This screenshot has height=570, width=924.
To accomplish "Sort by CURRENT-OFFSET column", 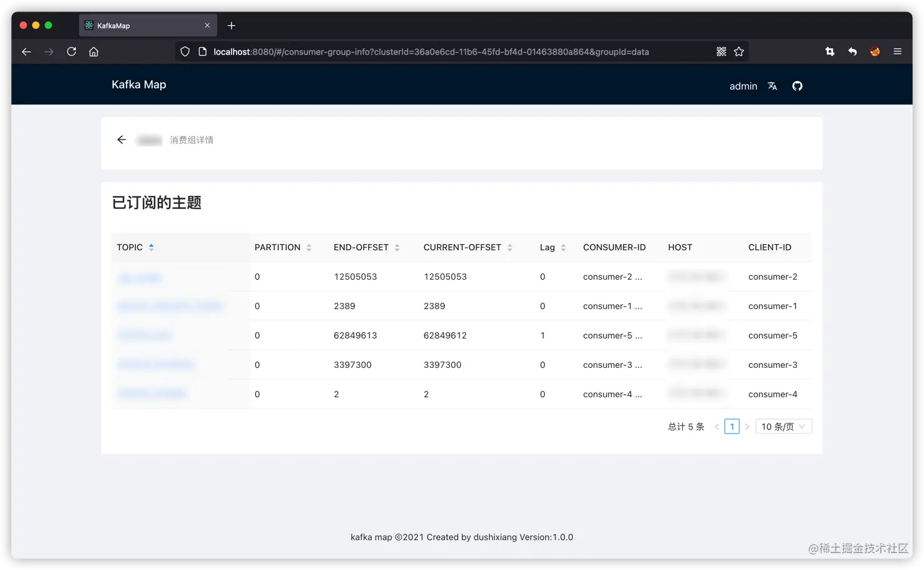I will coord(510,248).
